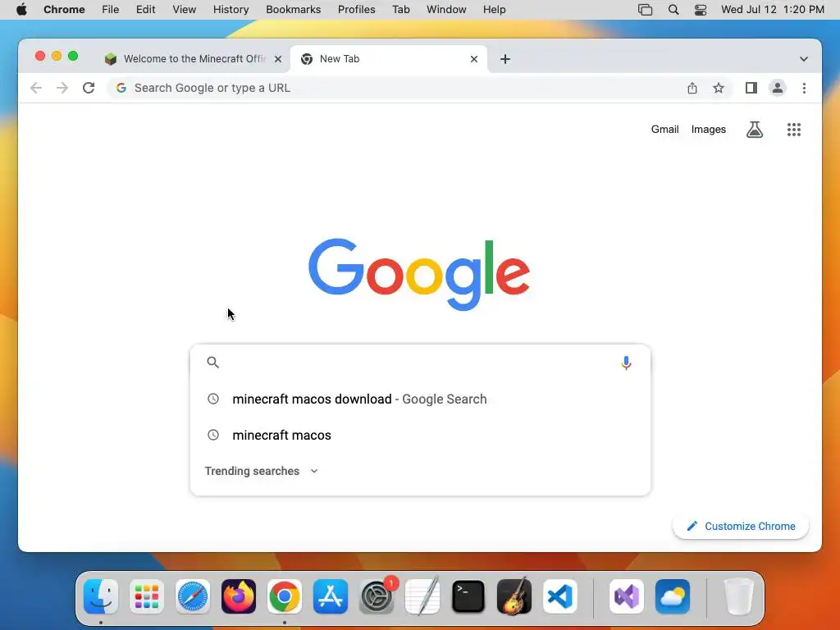Image resolution: width=840 pixels, height=630 pixels.
Task: Click the Chrome icon in the Dock
Action: coord(285,596)
